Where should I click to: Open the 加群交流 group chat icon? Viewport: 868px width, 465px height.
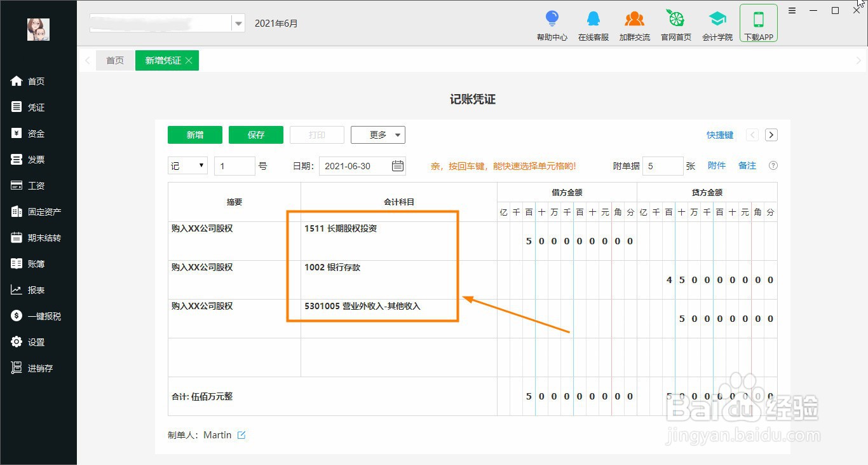pyautogui.click(x=634, y=24)
